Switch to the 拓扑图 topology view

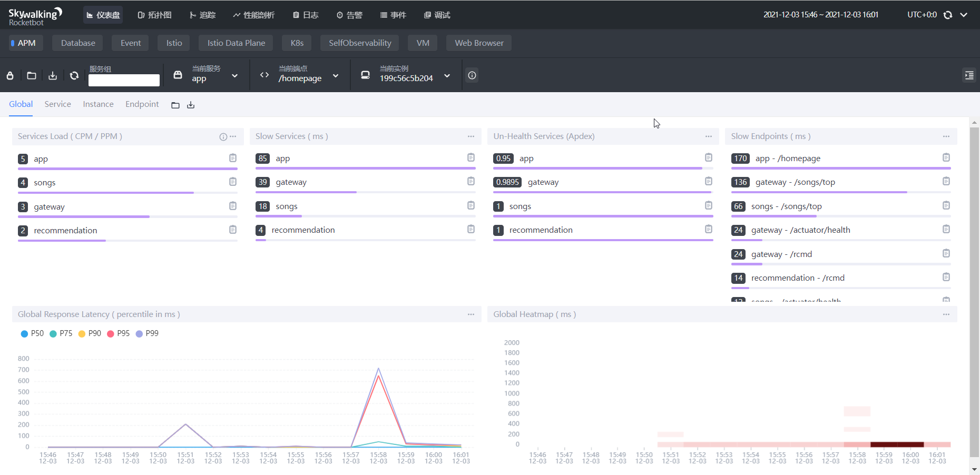[154, 15]
